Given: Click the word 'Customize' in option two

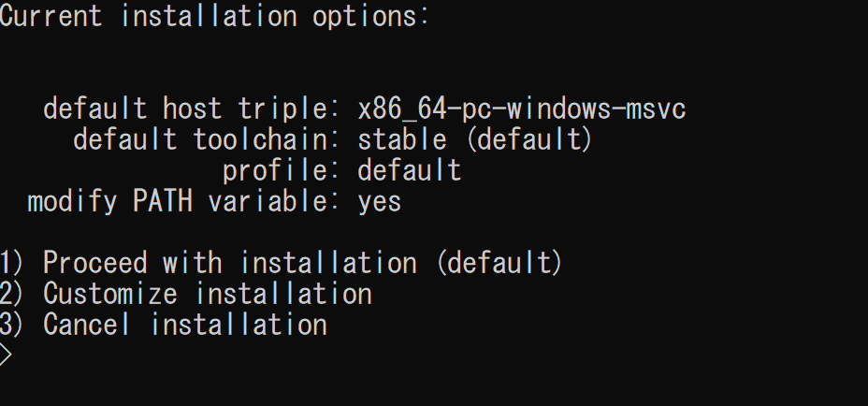Looking at the screenshot, I should click(x=110, y=294).
